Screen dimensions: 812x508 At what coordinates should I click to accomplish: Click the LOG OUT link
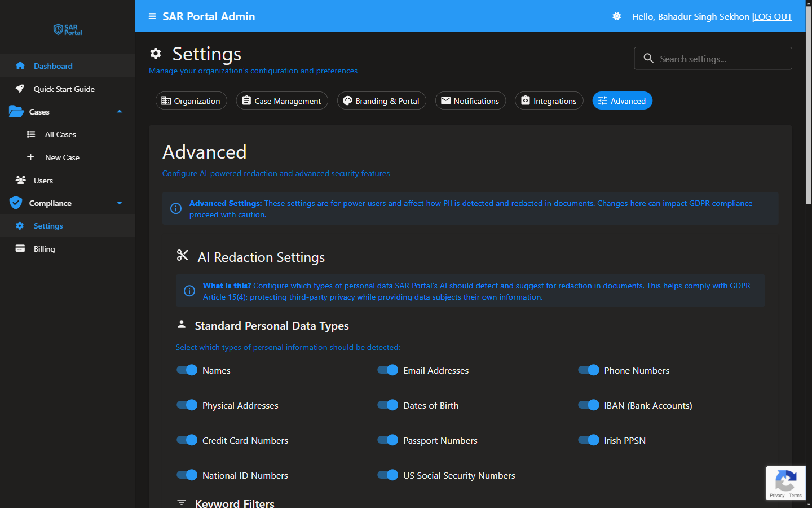click(773, 16)
